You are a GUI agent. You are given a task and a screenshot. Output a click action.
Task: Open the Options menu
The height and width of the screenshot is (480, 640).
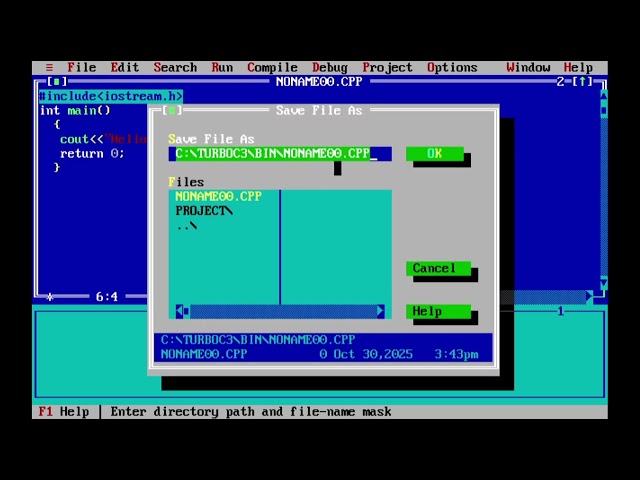tap(452, 67)
